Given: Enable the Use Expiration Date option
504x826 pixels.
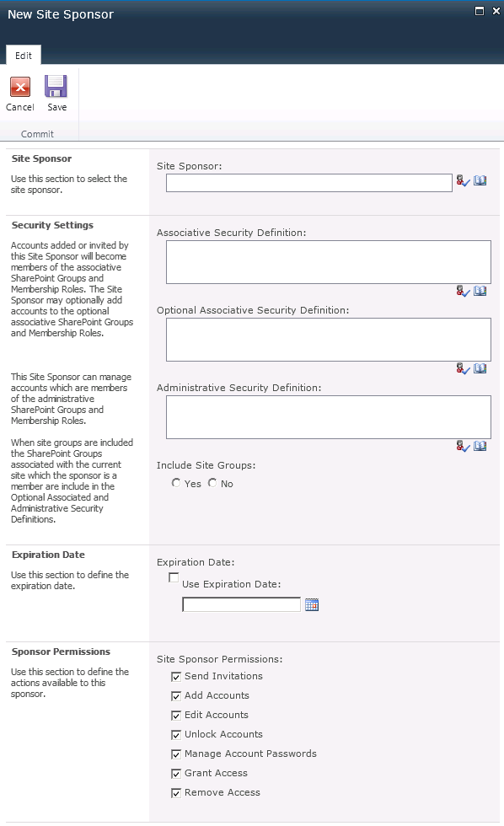Looking at the screenshot, I should click(x=174, y=577).
